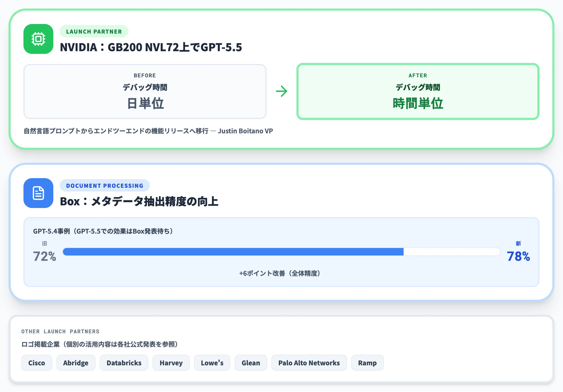This screenshot has width=563, height=392.
Task: Click the DOCUMENT PROCESSING badge
Action: (x=105, y=185)
